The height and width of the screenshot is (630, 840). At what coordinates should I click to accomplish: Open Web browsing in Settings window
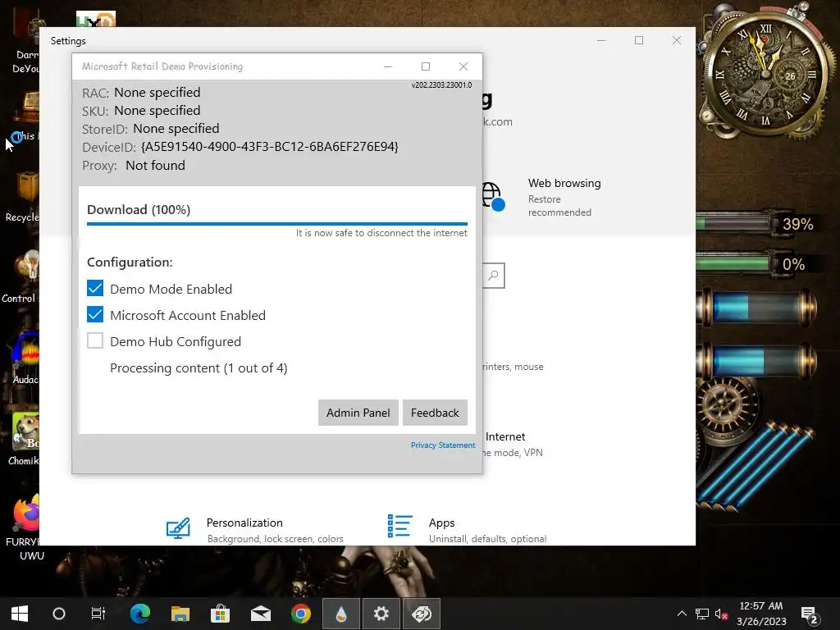point(542,197)
